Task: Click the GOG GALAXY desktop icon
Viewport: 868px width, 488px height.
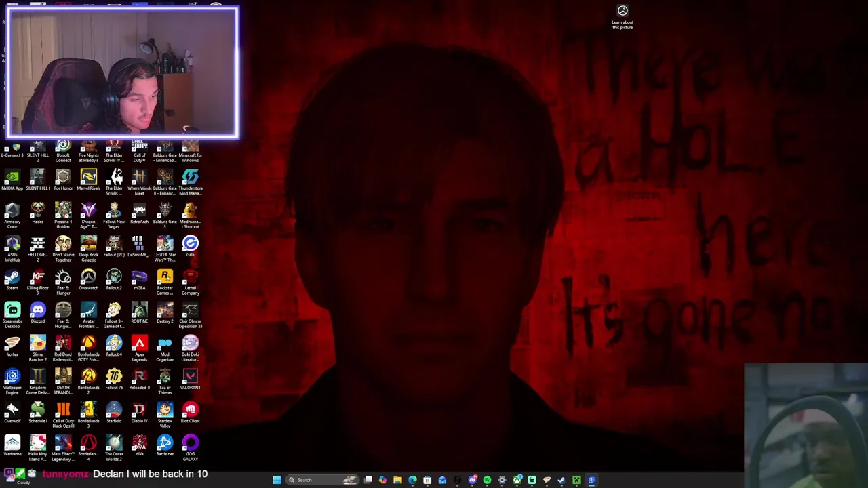Action: (190, 447)
